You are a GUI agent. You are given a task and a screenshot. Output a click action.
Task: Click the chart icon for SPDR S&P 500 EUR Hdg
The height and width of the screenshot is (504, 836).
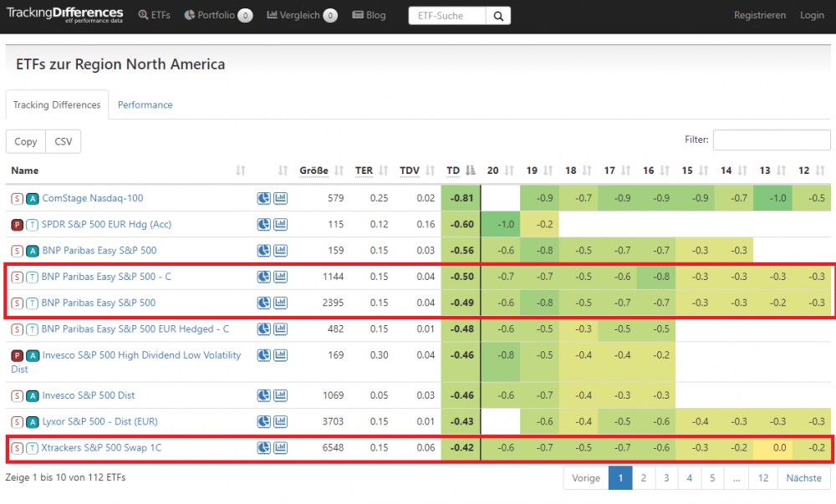tap(280, 225)
